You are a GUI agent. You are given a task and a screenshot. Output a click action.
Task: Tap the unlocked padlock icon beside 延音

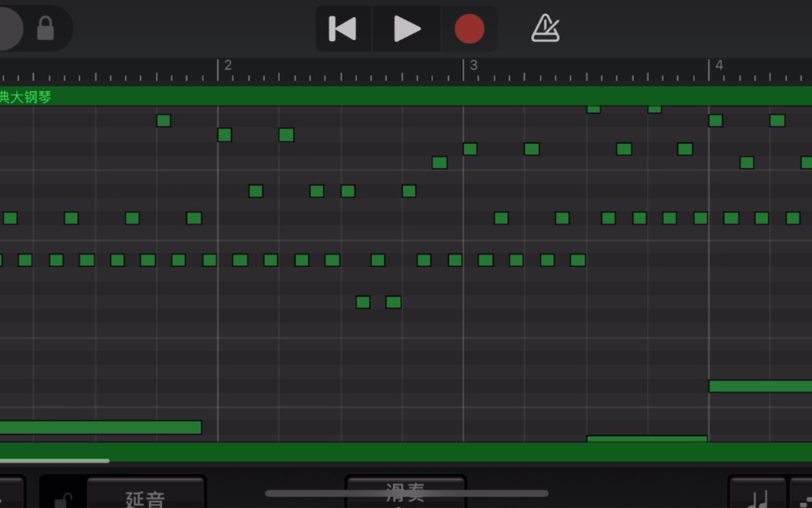pos(63,500)
